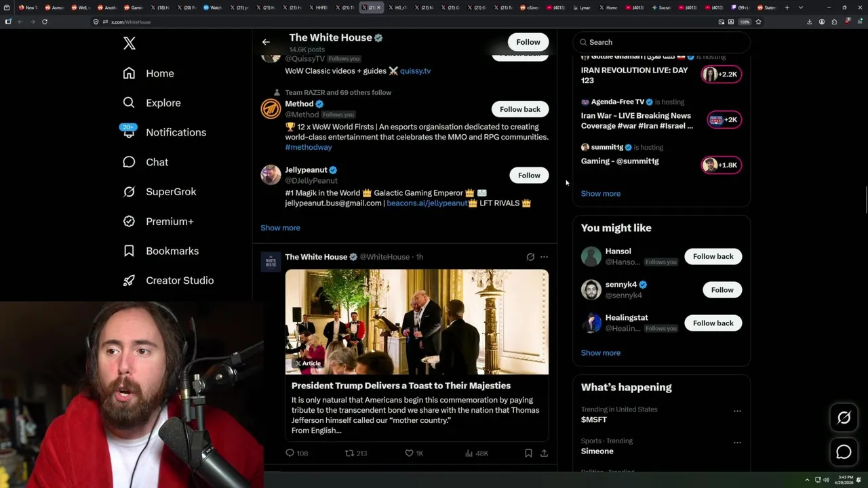
Task: Open more options menu on White House post
Action: point(544,257)
